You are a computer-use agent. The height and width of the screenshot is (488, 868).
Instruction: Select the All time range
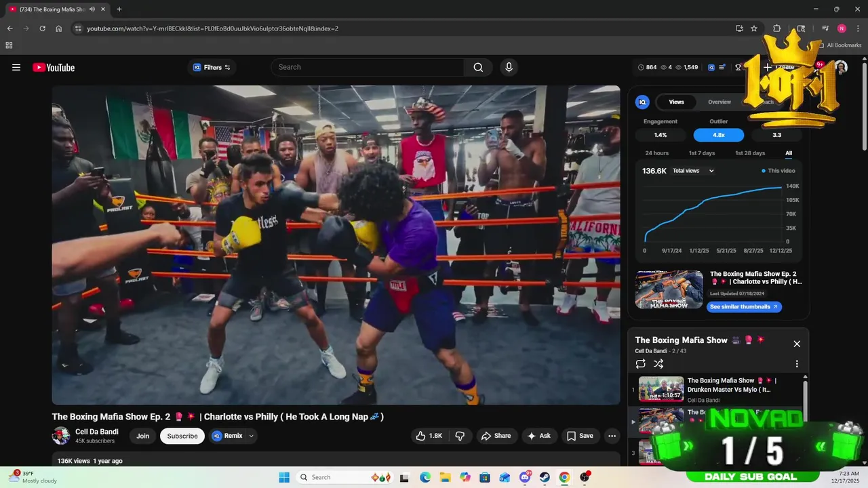(x=789, y=153)
